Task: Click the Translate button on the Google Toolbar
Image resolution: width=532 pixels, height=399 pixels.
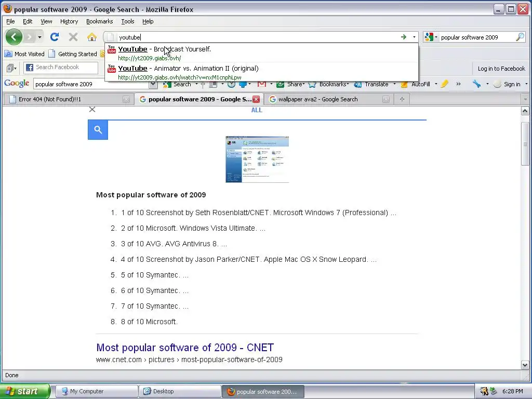Action: point(371,84)
